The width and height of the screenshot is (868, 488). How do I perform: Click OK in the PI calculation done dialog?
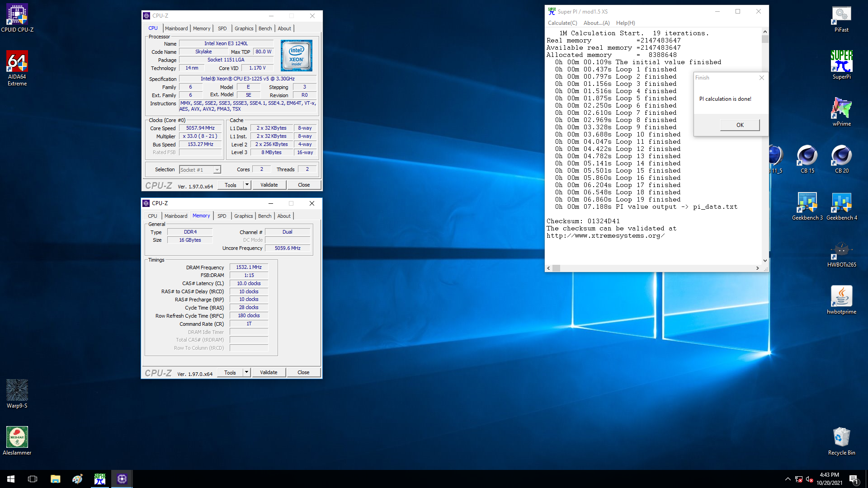pos(740,125)
